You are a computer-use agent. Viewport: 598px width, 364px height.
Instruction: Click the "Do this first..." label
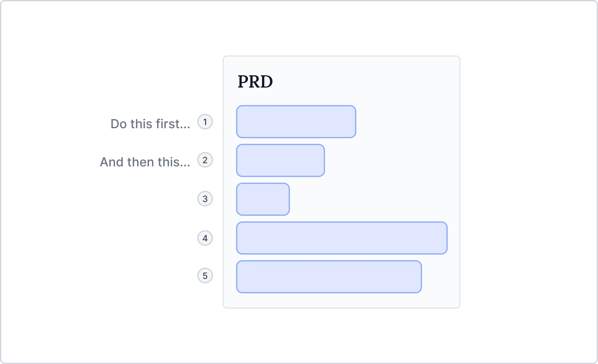150,124
